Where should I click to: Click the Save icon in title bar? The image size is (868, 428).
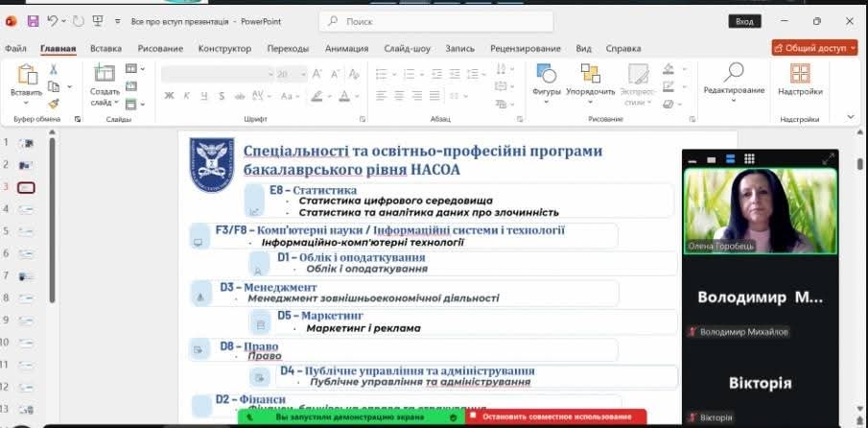(32, 20)
